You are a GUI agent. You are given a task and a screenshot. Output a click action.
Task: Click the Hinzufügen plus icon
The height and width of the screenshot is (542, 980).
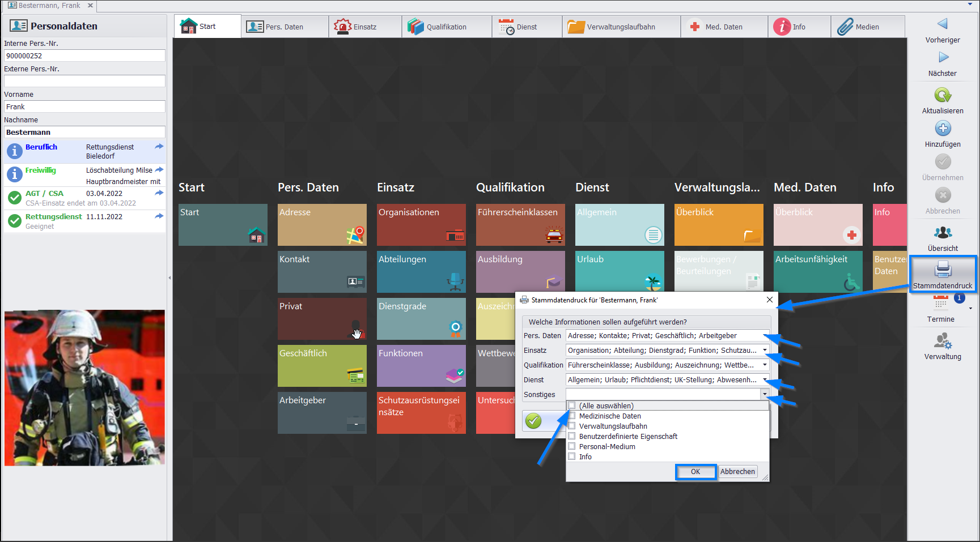(943, 129)
